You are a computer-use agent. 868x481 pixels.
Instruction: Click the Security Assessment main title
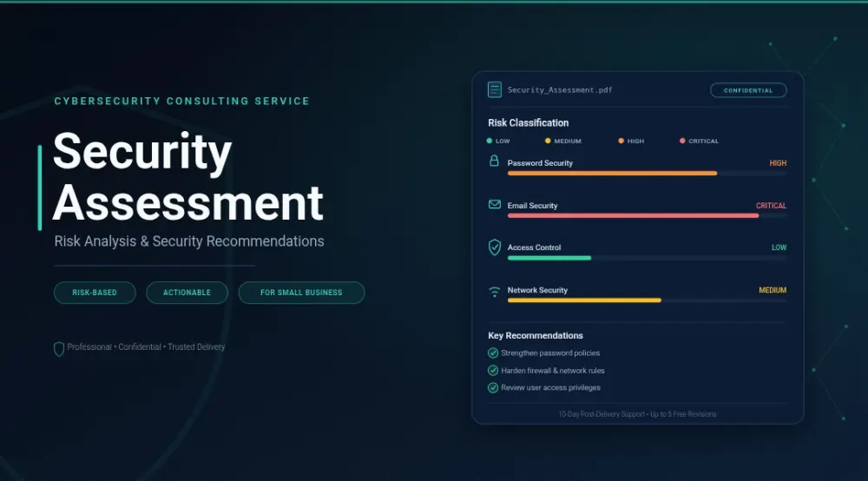click(188, 177)
